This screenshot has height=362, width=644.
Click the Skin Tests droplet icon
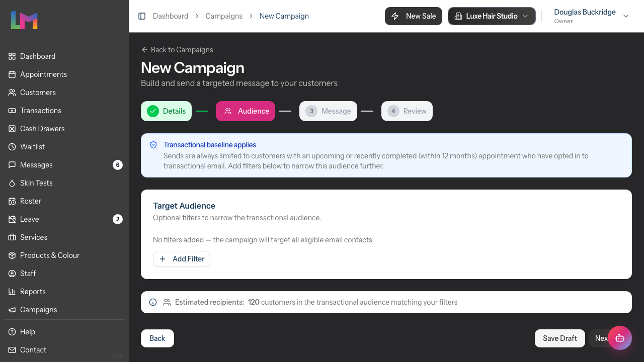[x=12, y=183]
